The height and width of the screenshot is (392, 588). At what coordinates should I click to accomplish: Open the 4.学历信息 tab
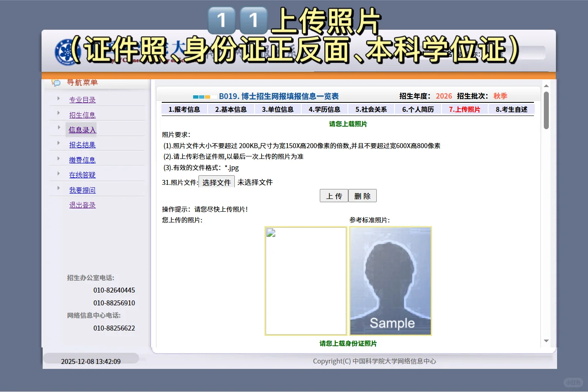(324, 109)
